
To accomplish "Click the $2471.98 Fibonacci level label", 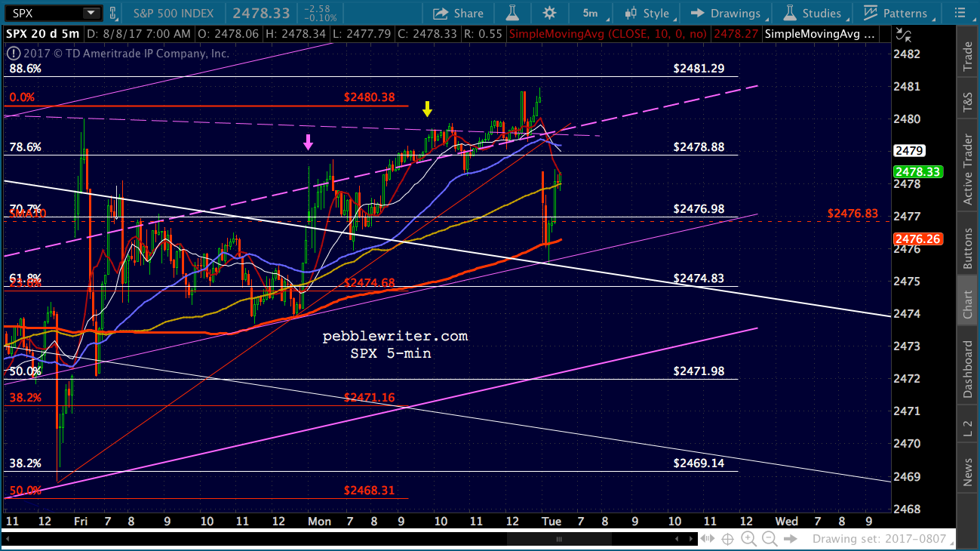I will pos(699,371).
